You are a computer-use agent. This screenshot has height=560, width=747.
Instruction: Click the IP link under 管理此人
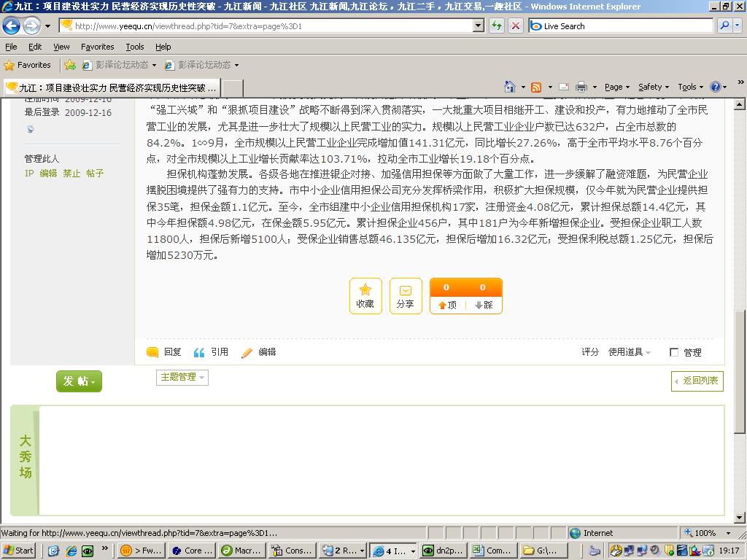pos(29,174)
